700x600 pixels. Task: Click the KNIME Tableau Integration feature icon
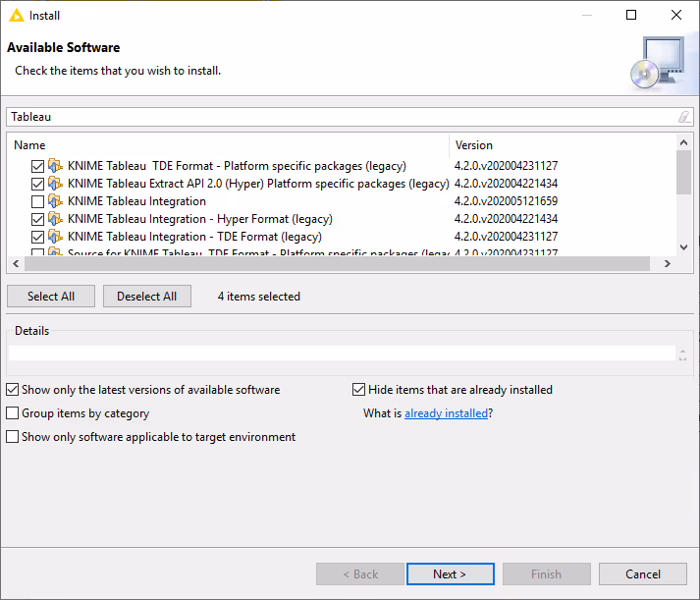[x=56, y=201]
